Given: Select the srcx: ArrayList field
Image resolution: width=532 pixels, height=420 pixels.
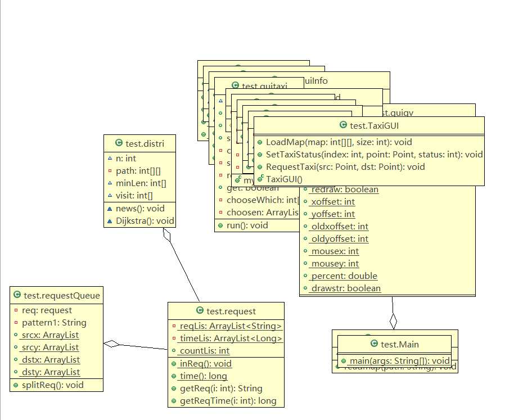Looking at the screenshot, I should [x=50, y=335].
